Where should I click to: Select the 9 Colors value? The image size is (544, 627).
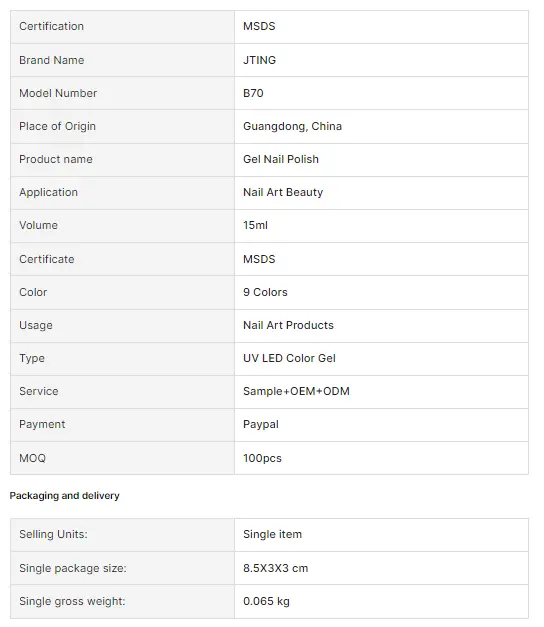pyautogui.click(x=265, y=292)
